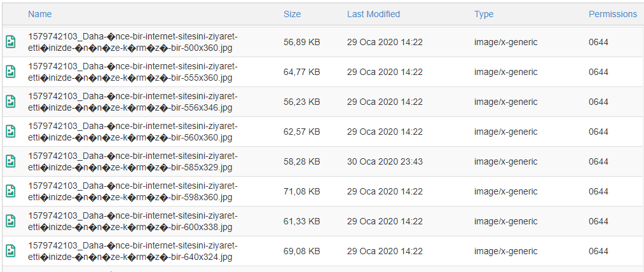The width and height of the screenshot is (644, 272).
Task: Click the Type column header
Action: tap(484, 14)
